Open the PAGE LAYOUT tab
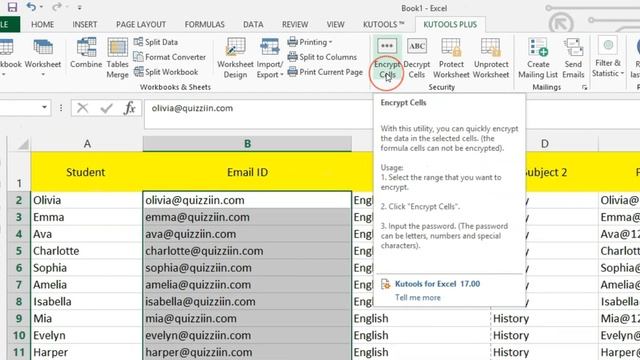The image size is (640, 360). (x=141, y=24)
